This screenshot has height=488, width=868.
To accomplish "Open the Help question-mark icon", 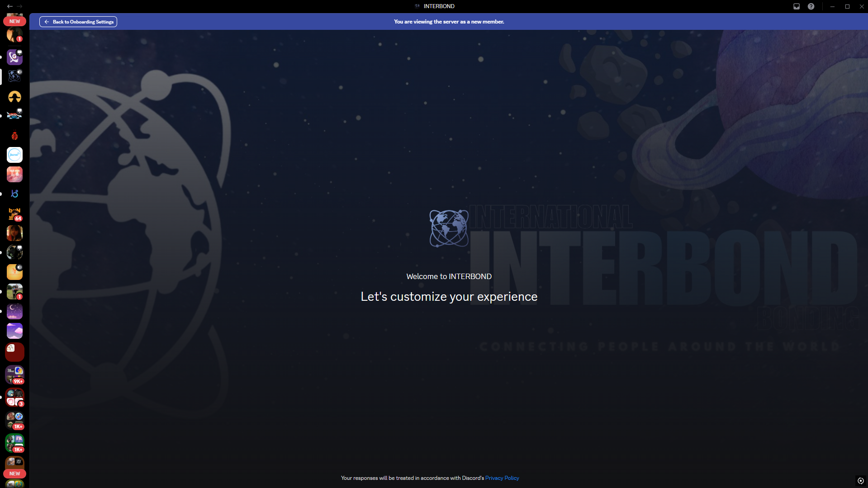I will [811, 6].
